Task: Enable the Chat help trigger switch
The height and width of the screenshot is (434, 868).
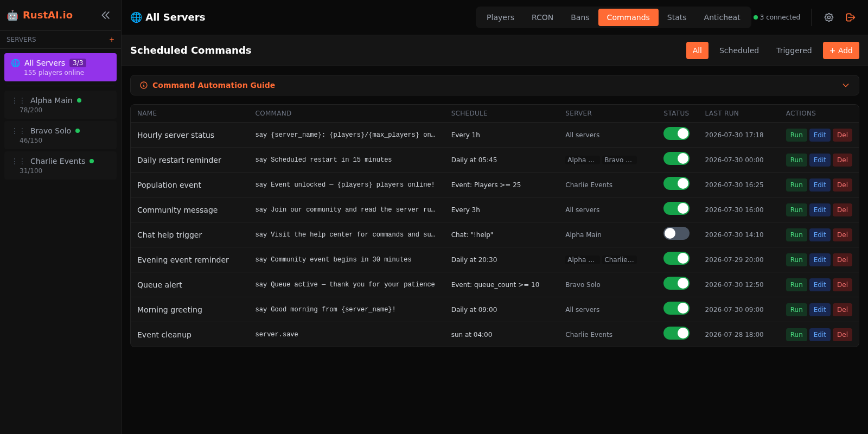Action: coord(676,233)
